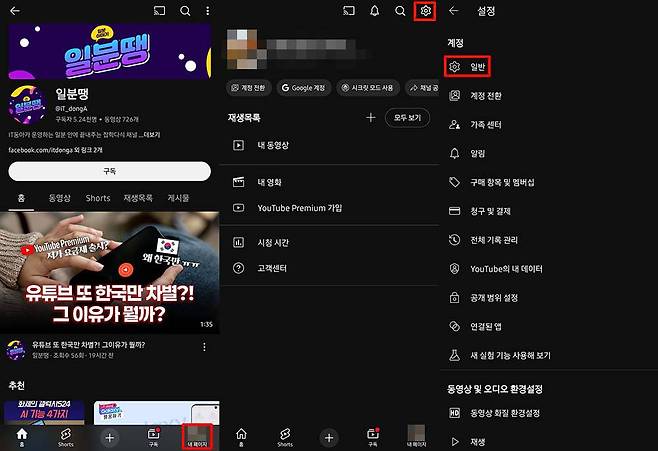Go back from the 설정 screen

[454, 10]
